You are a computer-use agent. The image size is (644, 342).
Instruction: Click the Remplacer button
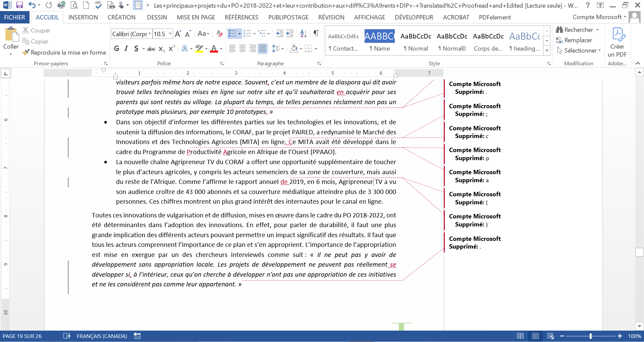point(574,40)
